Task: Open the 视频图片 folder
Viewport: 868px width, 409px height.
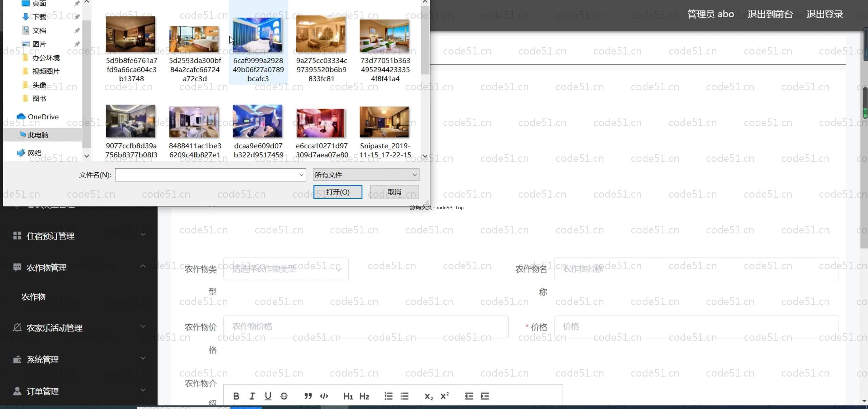Action: [x=46, y=71]
